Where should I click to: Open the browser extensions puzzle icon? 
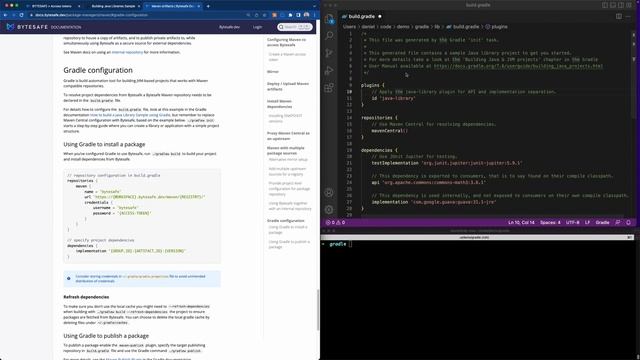(x=290, y=15)
